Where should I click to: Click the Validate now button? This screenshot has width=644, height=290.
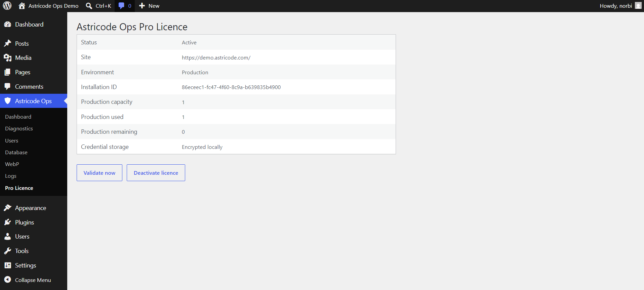click(x=99, y=173)
